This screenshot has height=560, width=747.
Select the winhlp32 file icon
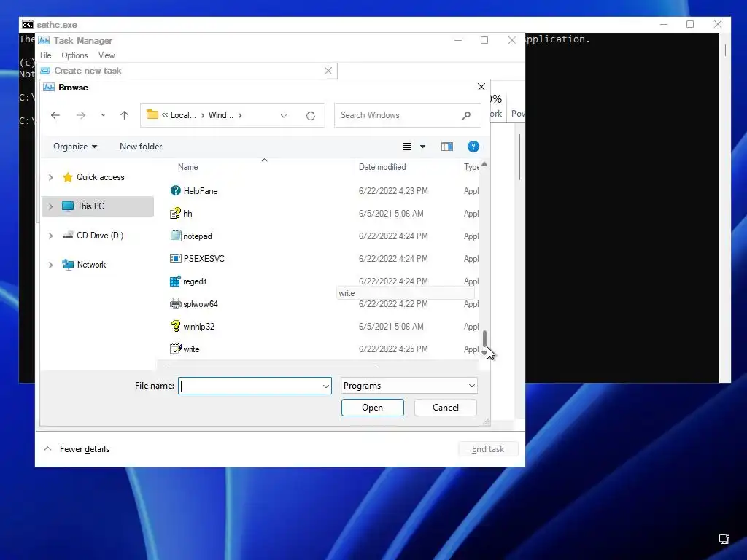(x=175, y=326)
